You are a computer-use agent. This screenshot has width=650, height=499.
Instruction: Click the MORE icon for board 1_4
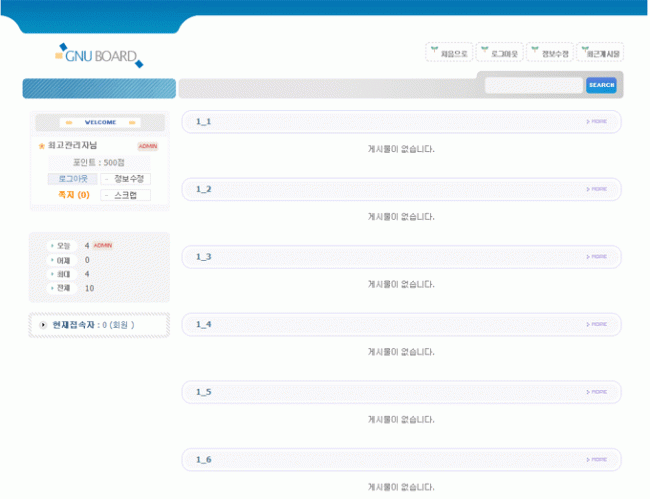click(x=596, y=324)
